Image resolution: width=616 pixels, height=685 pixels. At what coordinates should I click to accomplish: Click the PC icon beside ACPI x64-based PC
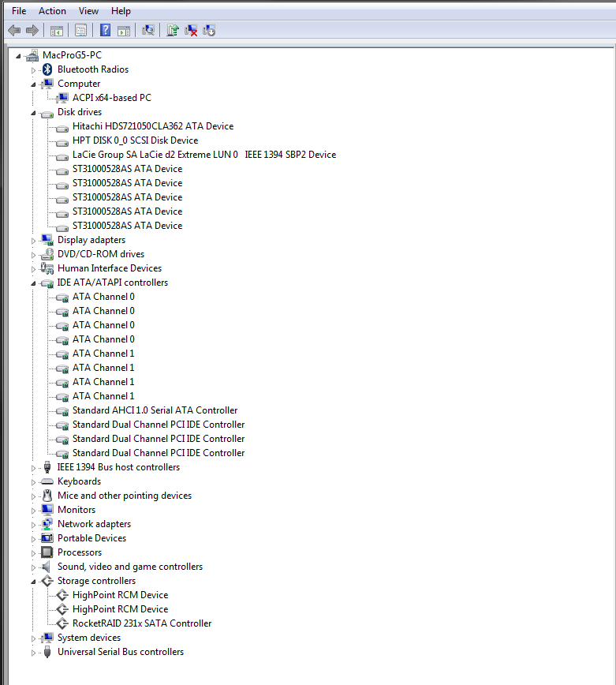(62, 98)
